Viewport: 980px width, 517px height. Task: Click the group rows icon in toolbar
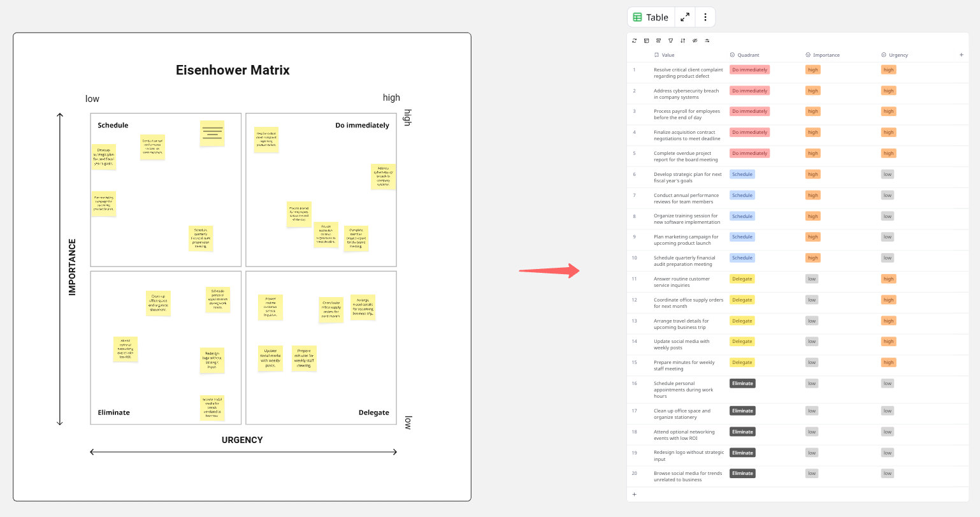pos(658,41)
